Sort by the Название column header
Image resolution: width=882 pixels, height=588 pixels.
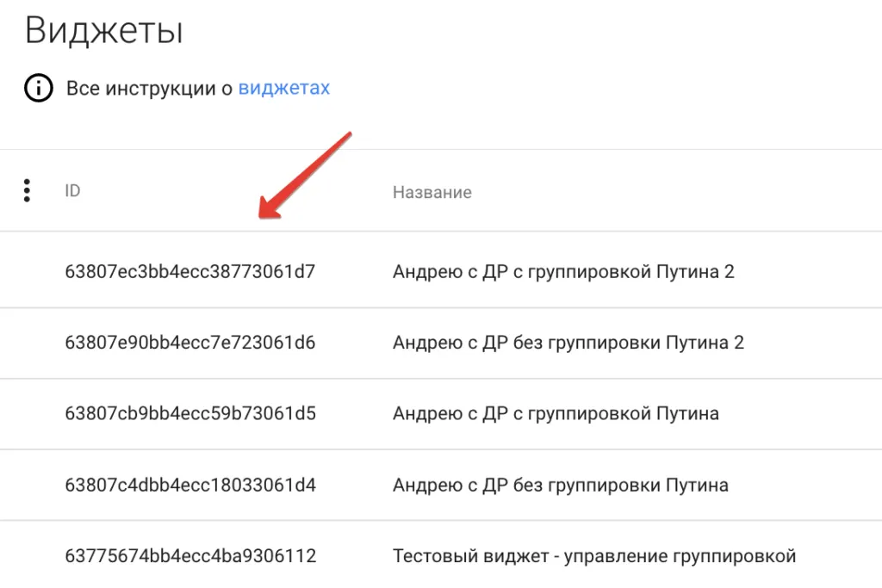[x=432, y=192]
